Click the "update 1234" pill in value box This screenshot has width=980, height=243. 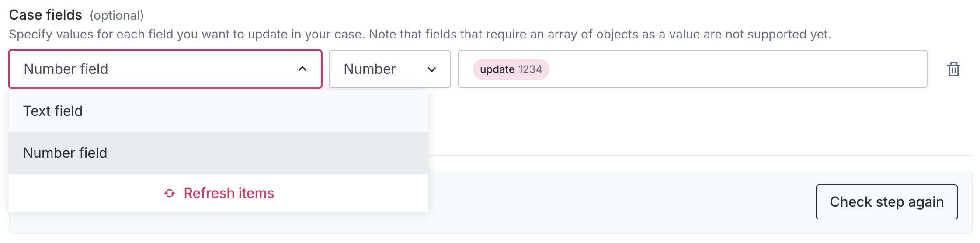pos(511,69)
